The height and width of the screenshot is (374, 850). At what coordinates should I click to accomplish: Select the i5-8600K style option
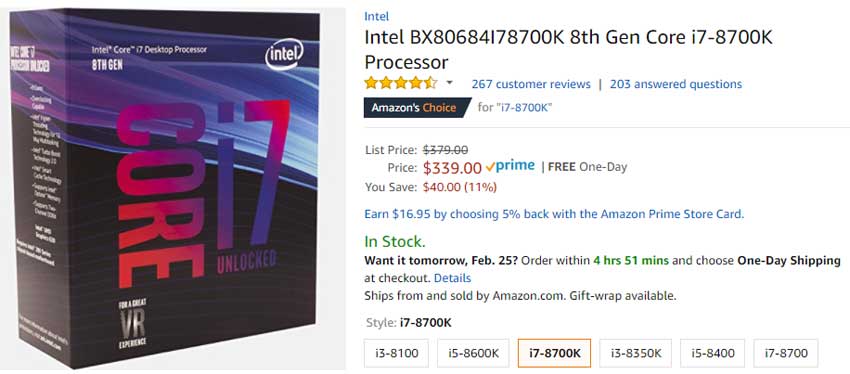(473, 353)
